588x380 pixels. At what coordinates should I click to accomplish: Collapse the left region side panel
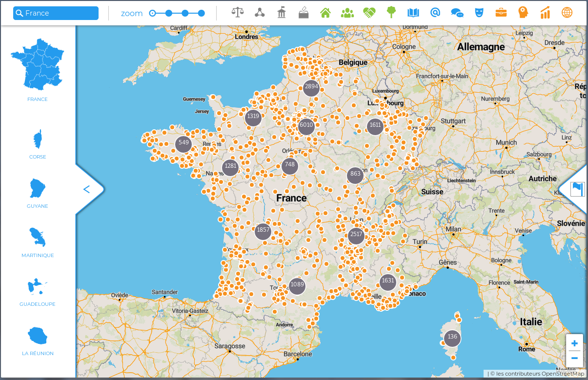87,189
